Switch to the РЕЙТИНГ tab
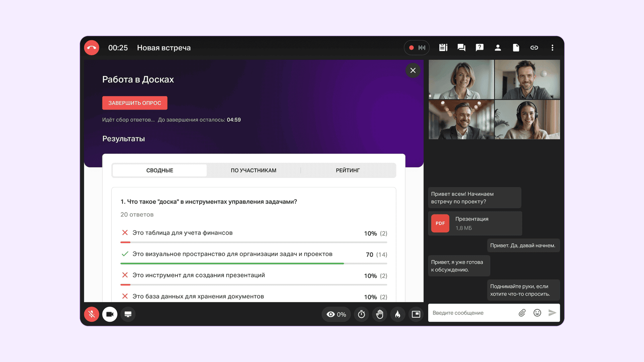 point(347,170)
